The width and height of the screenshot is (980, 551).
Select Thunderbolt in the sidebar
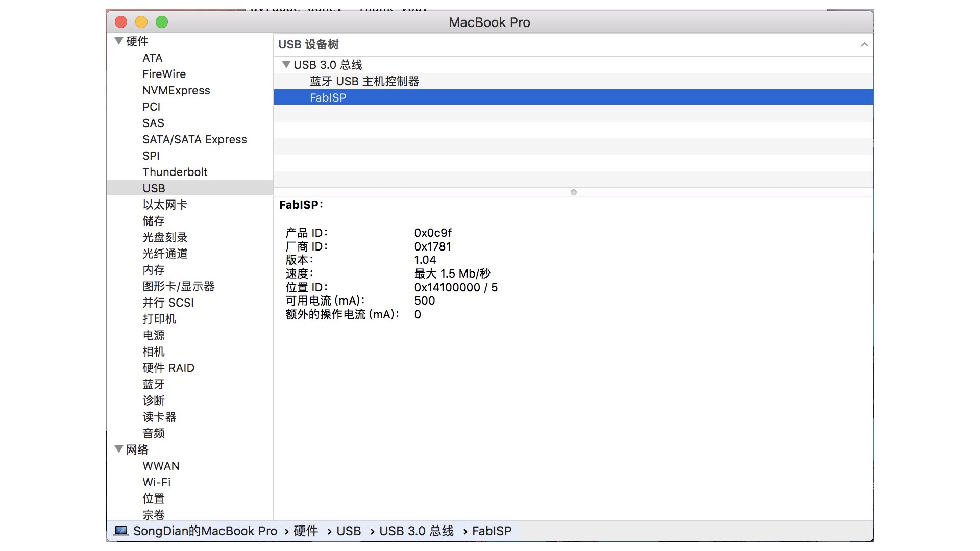[175, 172]
